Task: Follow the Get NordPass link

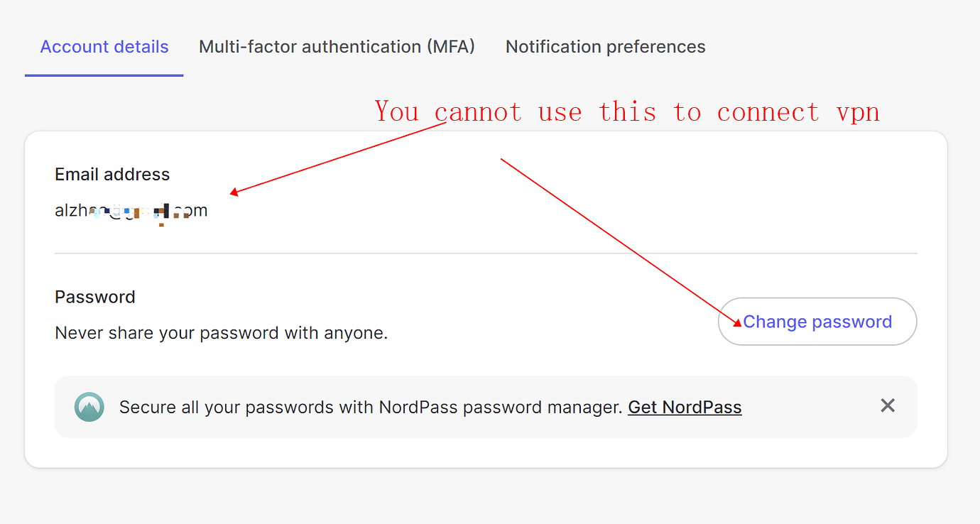Action: tap(685, 408)
